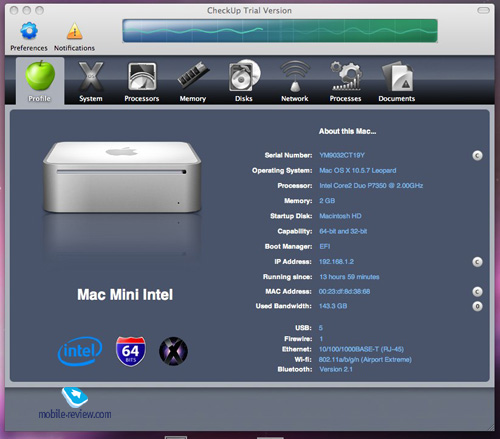Click the 64-bit and 32-bit capability value

click(343, 231)
